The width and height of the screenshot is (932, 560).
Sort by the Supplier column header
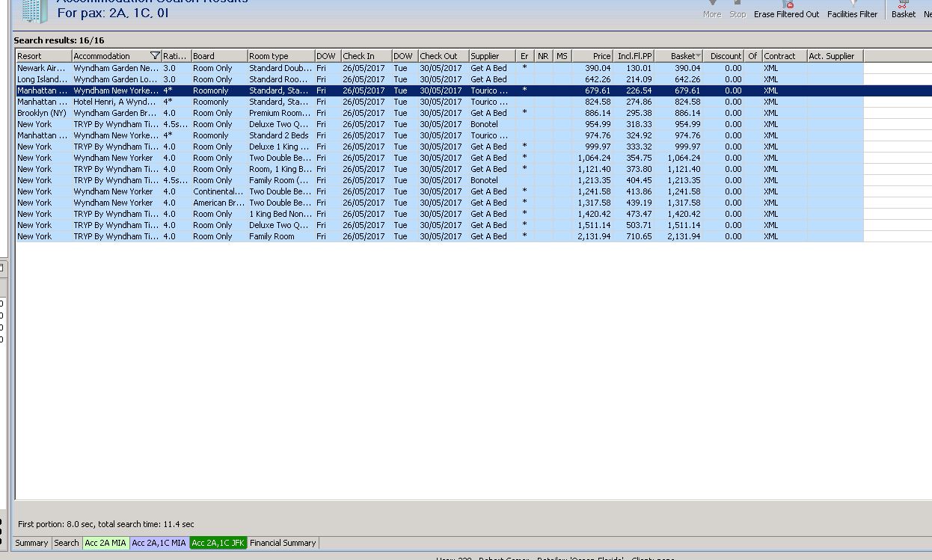point(492,56)
